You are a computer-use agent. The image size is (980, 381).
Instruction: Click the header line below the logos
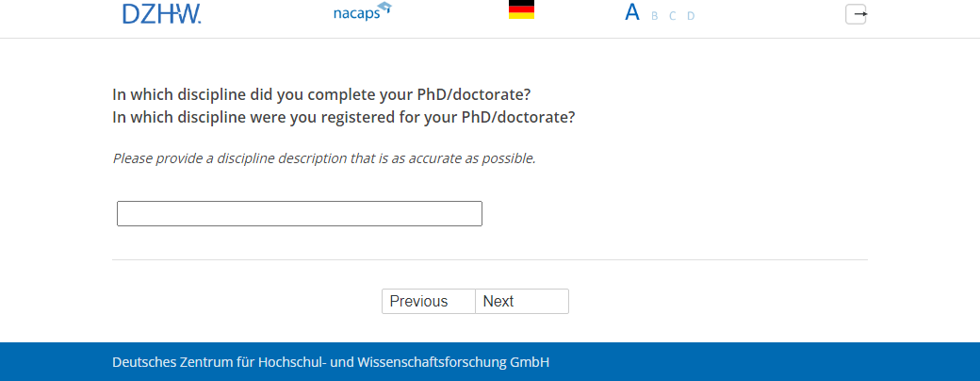[489, 38]
